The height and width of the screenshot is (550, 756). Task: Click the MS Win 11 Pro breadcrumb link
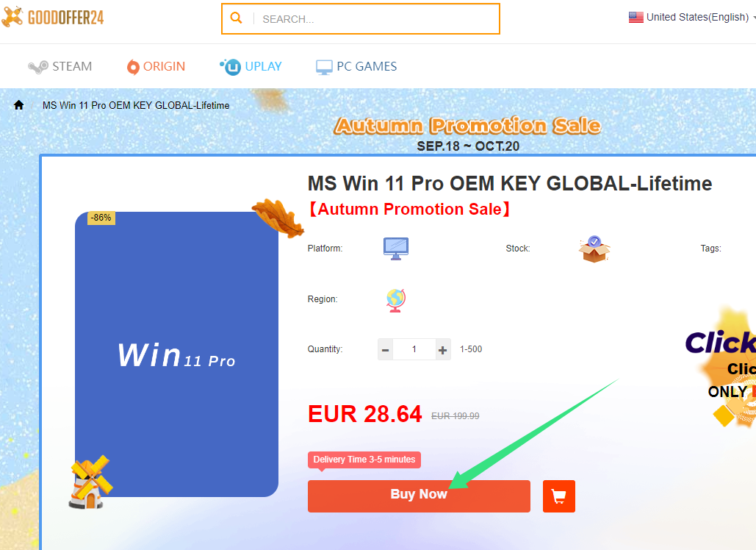136,105
